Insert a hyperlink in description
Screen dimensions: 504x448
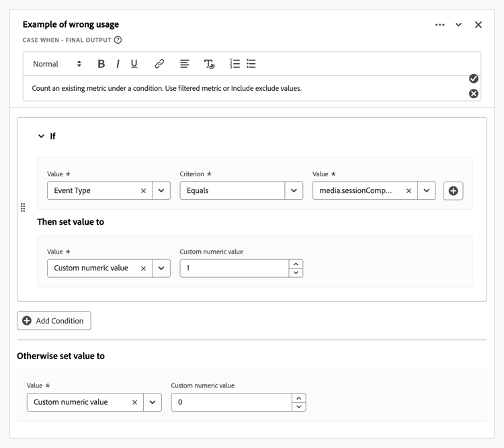coord(159,64)
